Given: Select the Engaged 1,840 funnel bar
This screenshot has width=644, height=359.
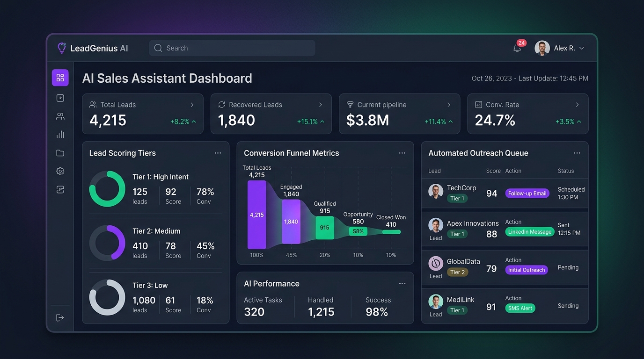Looking at the screenshot, I should (291, 222).
